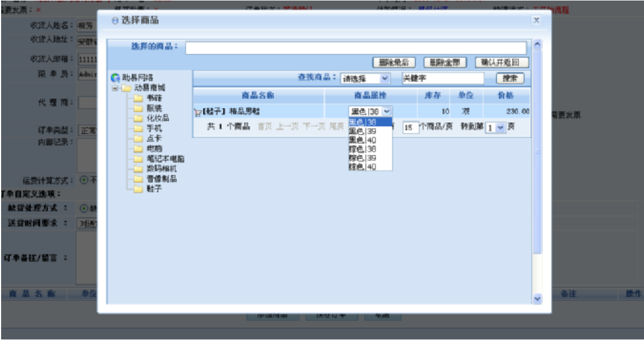
Task: Open the 手机 category folder icon
Action: coord(138,128)
